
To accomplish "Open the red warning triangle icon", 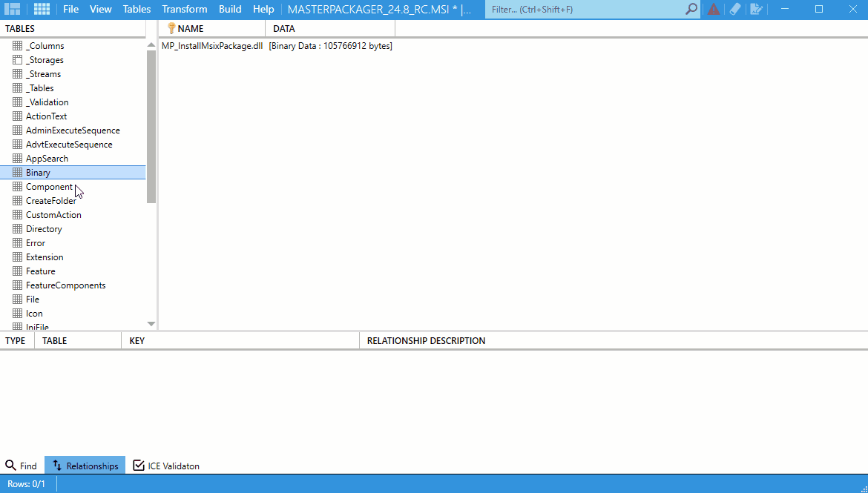I will pyautogui.click(x=714, y=9).
